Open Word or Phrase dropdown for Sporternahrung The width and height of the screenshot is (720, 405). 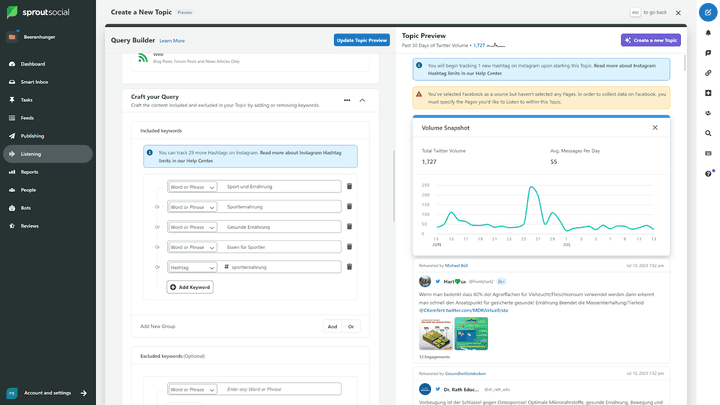point(192,207)
